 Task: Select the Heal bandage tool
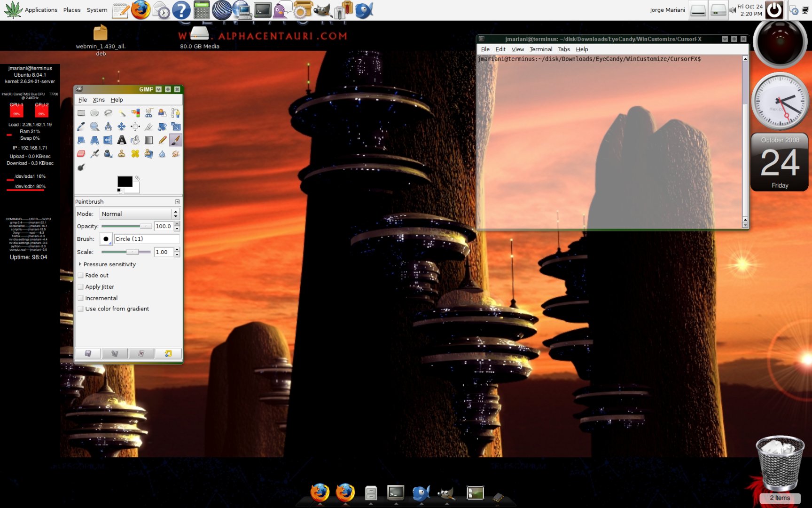pyautogui.click(x=135, y=154)
